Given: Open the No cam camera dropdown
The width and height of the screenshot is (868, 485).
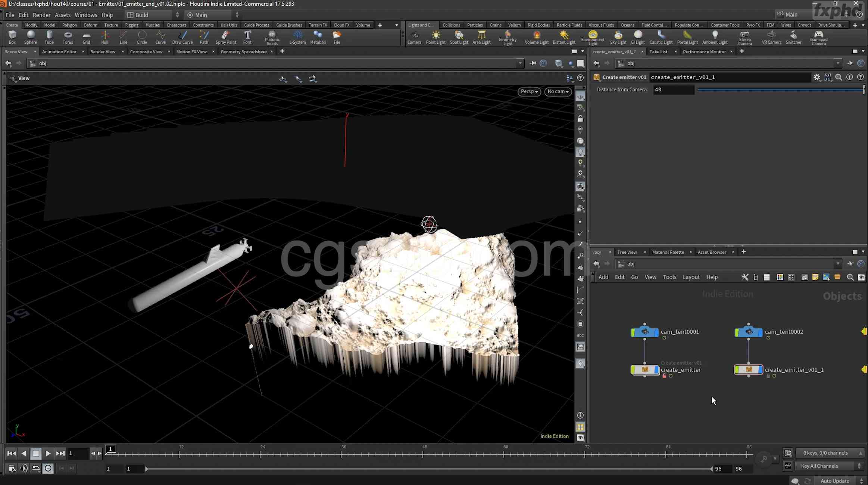Looking at the screenshot, I should [x=558, y=91].
